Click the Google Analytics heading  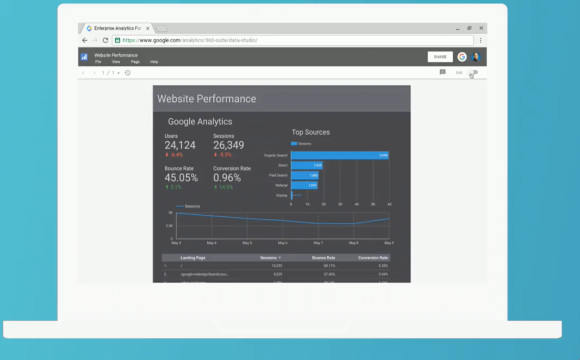pos(200,121)
